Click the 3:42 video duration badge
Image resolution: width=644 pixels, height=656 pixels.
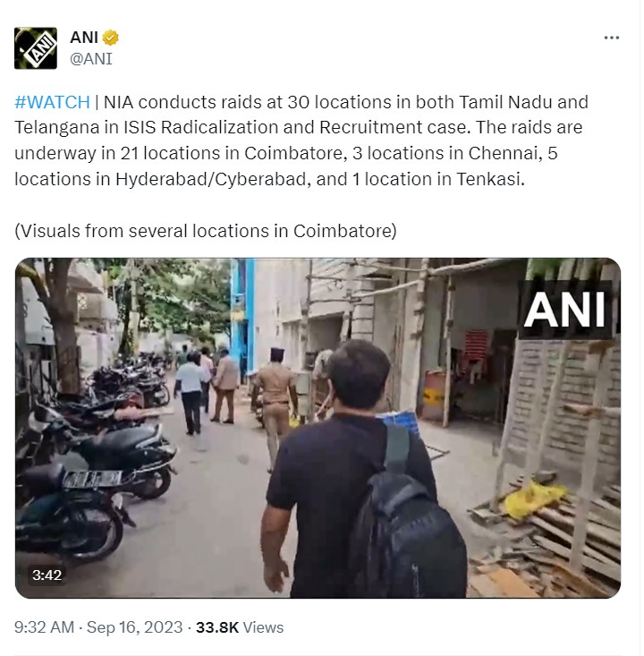[x=47, y=575]
